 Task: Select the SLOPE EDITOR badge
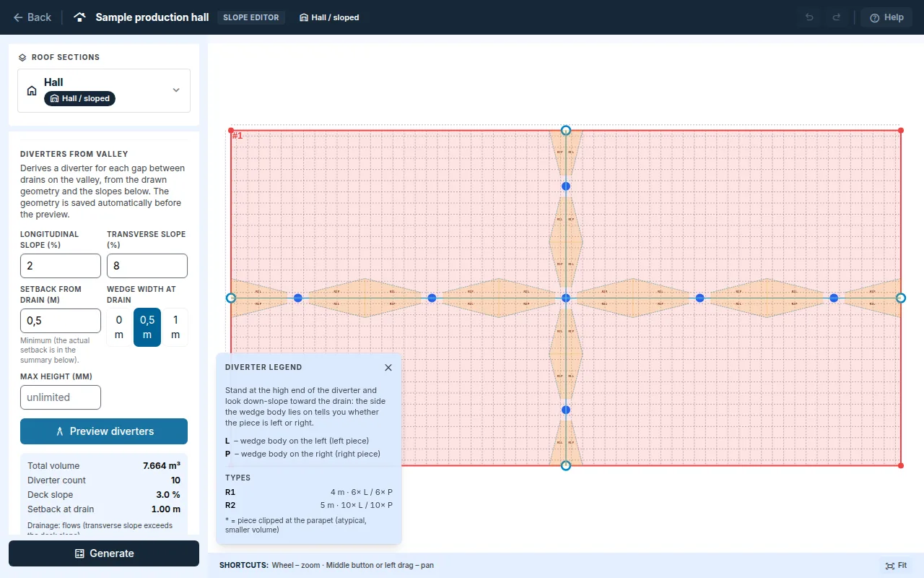point(251,17)
